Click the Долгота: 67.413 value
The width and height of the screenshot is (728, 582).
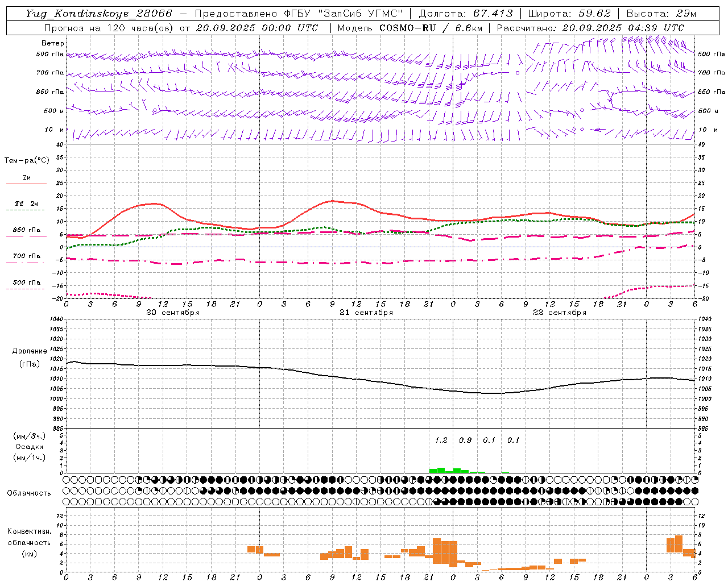pyautogui.click(x=466, y=14)
